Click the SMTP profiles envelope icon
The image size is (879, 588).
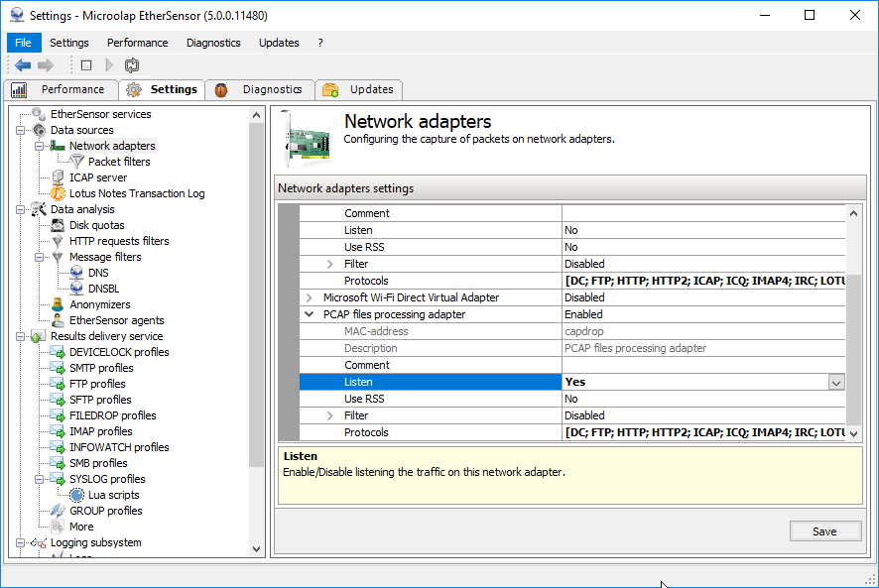click(58, 368)
